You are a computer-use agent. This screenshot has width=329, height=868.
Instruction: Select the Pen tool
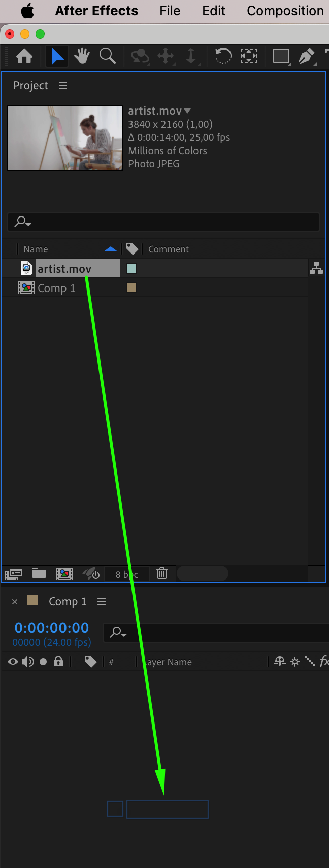[306, 56]
